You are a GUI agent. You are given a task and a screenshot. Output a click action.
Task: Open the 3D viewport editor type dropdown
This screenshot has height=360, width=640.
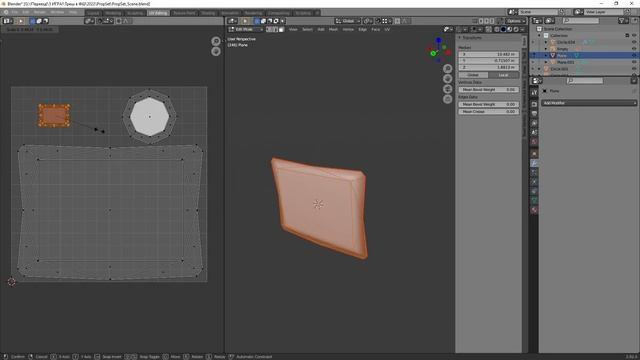coord(233,21)
